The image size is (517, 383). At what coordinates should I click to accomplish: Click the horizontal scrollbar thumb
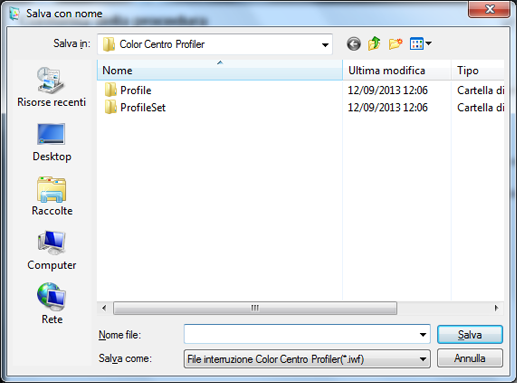[255, 308]
